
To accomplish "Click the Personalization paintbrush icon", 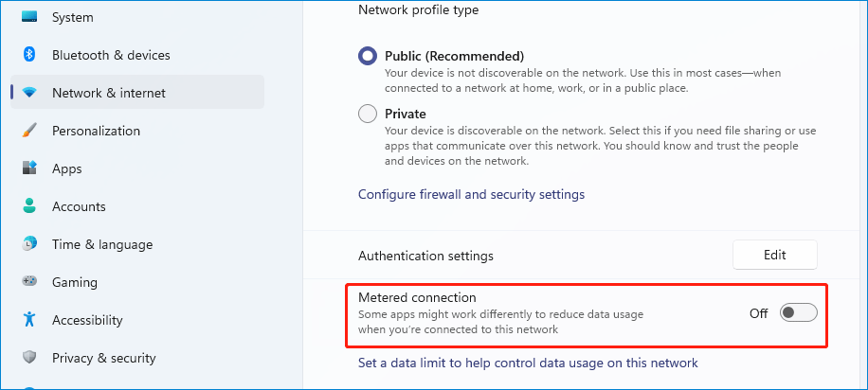I will point(29,131).
